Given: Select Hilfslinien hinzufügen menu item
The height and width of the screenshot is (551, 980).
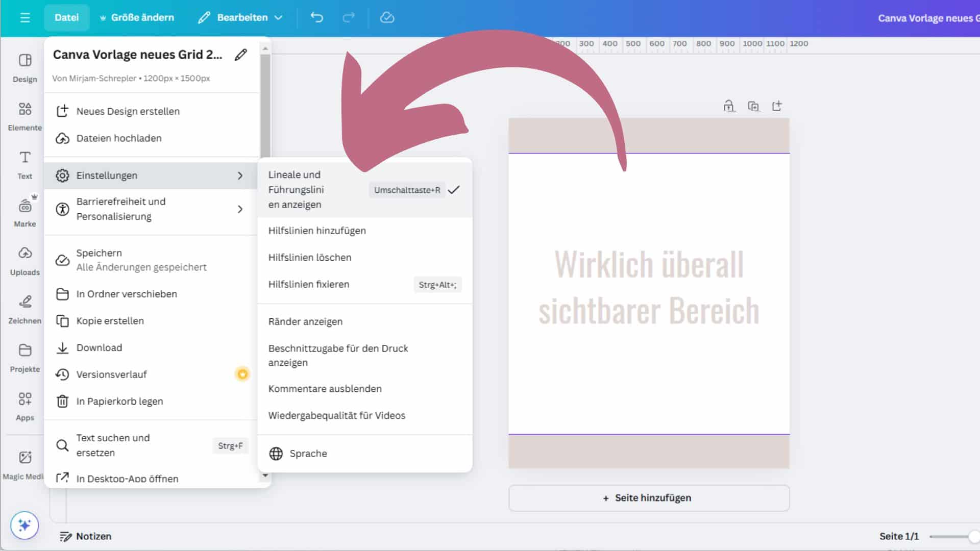Looking at the screenshot, I should (x=317, y=230).
